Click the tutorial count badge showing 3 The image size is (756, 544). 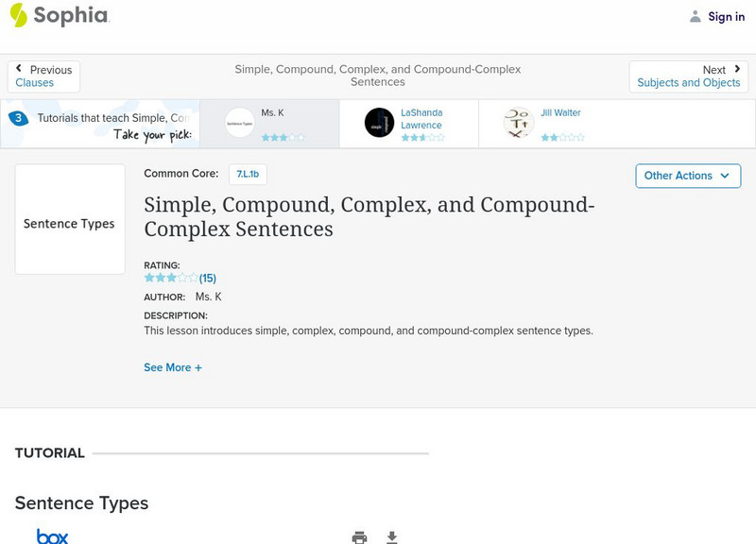tap(18, 119)
